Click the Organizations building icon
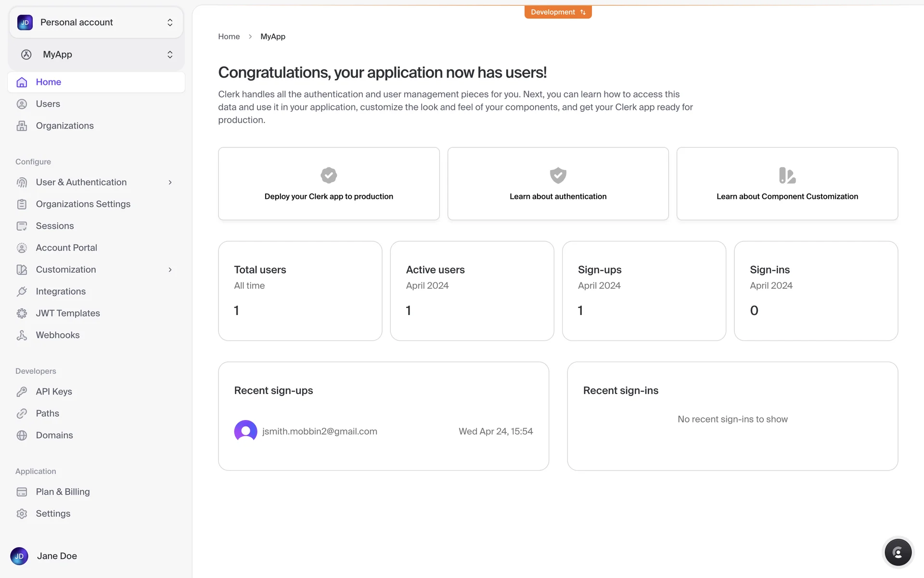924x578 pixels. click(x=22, y=126)
